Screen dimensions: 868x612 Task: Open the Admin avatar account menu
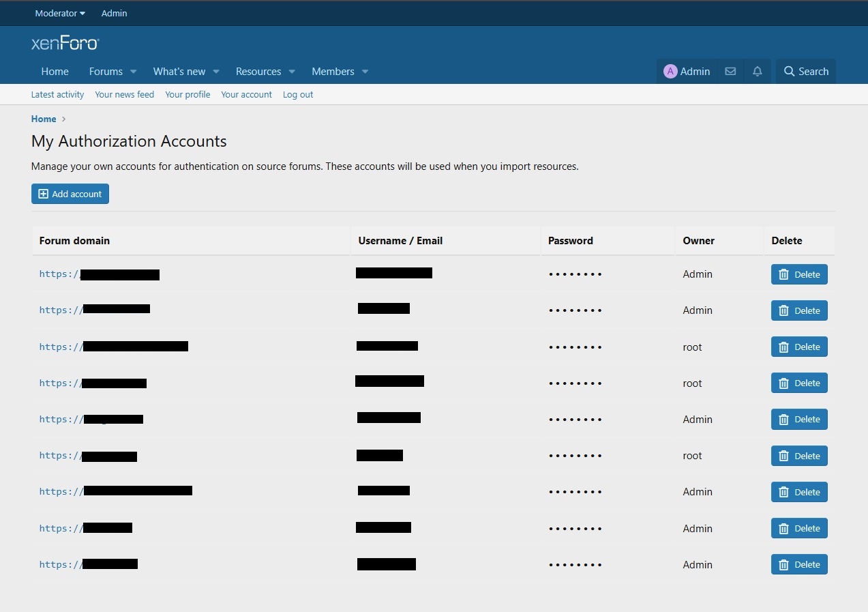pos(687,71)
